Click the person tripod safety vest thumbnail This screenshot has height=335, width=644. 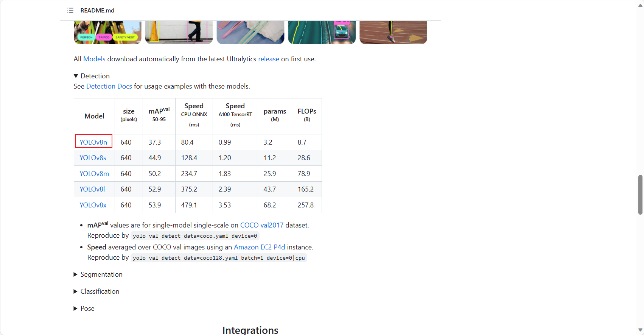coord(107,33)
